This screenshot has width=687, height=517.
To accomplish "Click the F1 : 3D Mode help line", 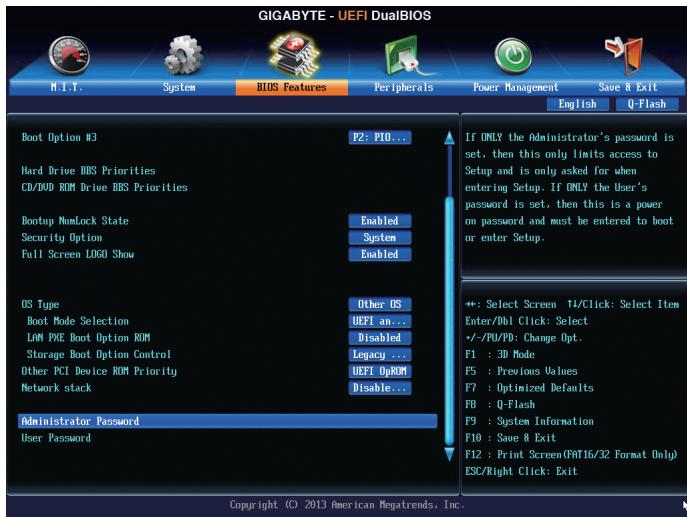I will tap(500, 354).
